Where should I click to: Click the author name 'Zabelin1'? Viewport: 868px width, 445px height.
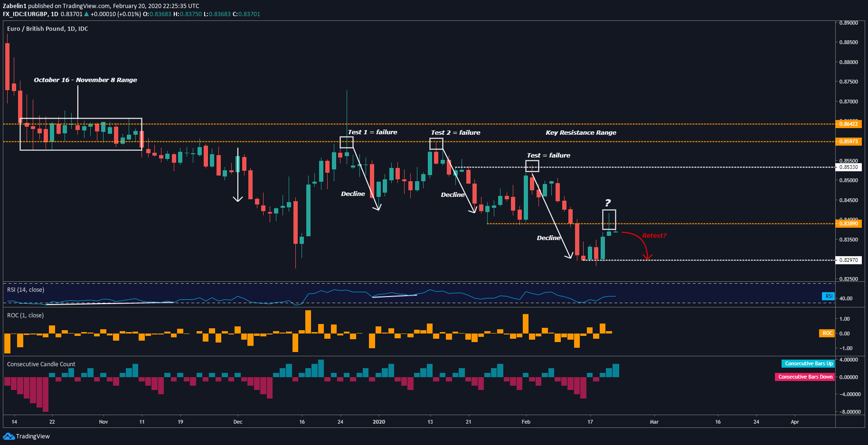pos(15,6)
